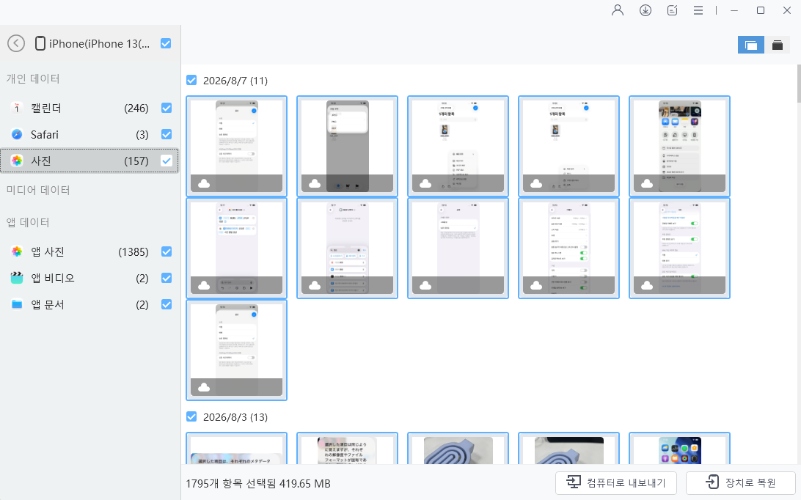Screen dimensions: 801x500
Task: Select second photo in 2026/8/7 row one
Action: 347,146
